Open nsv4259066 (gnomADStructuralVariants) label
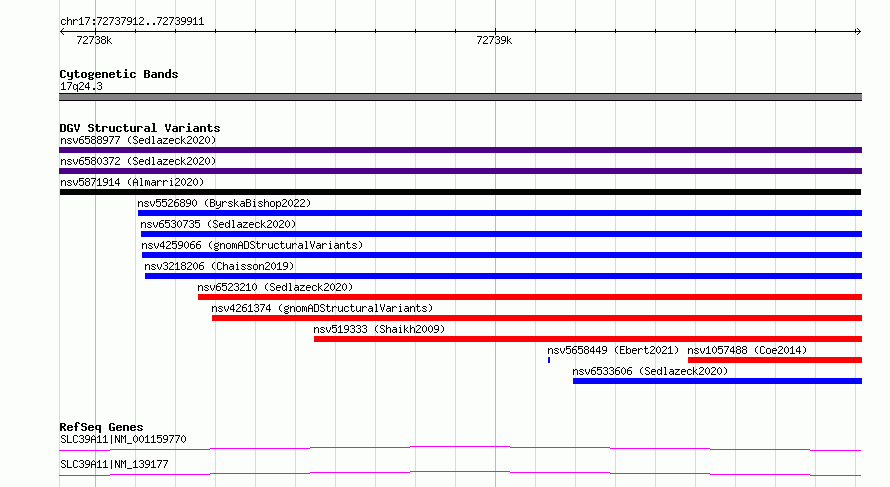 pyautogui.click(x=252, y=245)
